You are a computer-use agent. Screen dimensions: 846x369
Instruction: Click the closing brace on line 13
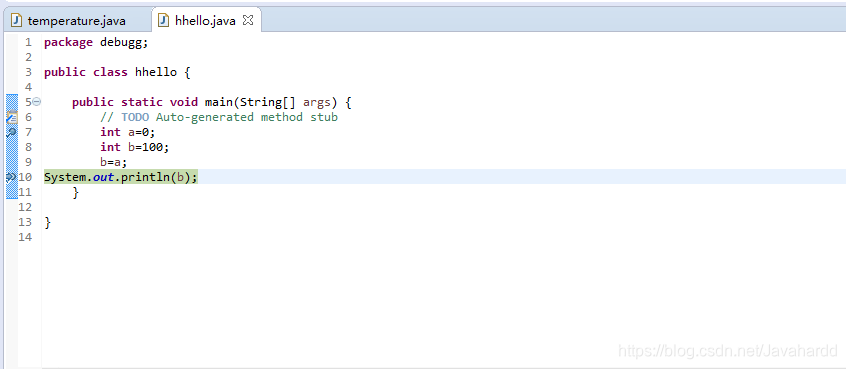point(47,222)
